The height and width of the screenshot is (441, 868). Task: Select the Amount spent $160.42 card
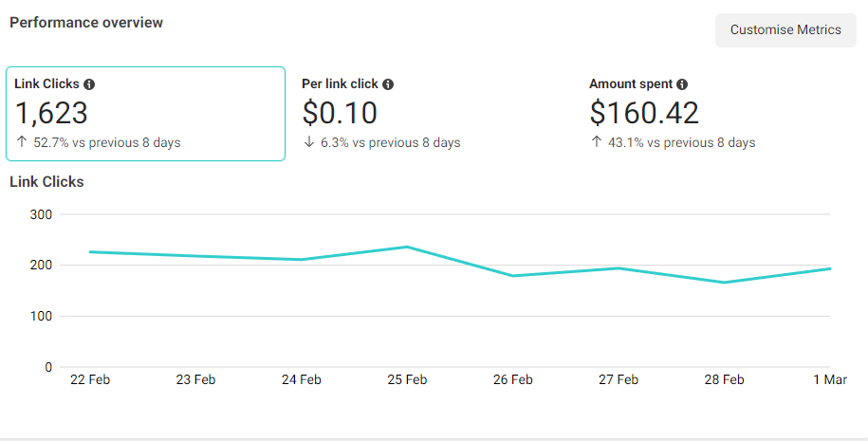tap(644, 114)
